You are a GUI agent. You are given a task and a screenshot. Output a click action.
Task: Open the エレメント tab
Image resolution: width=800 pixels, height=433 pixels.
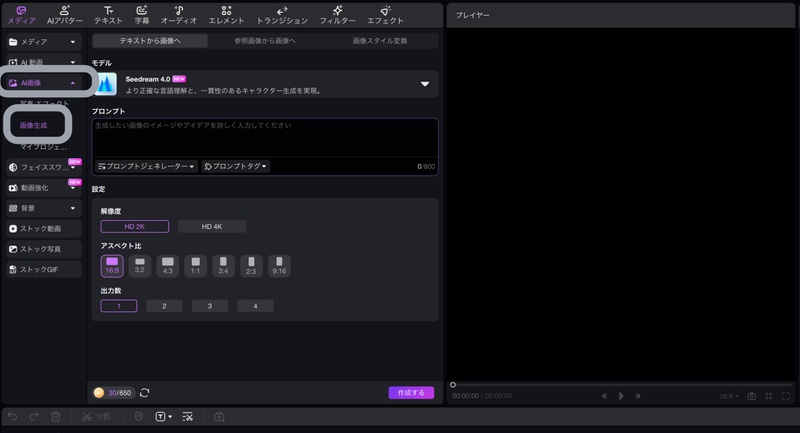[226, 15]
